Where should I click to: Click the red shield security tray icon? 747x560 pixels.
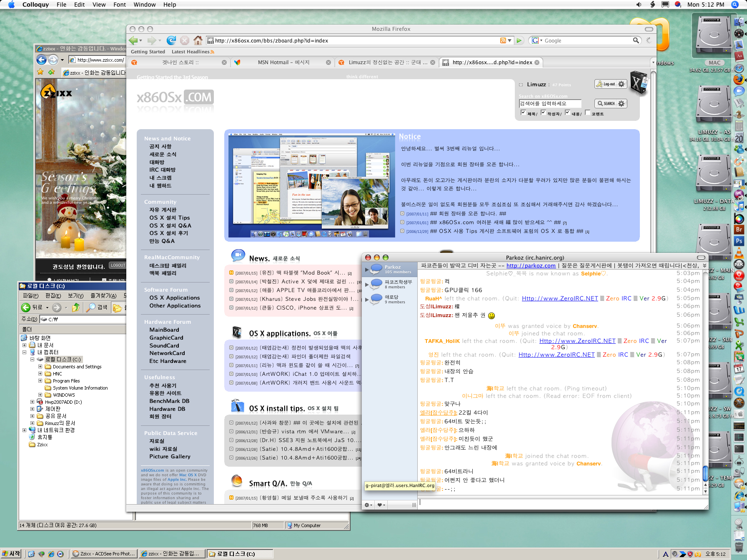(x=690, y=554)
